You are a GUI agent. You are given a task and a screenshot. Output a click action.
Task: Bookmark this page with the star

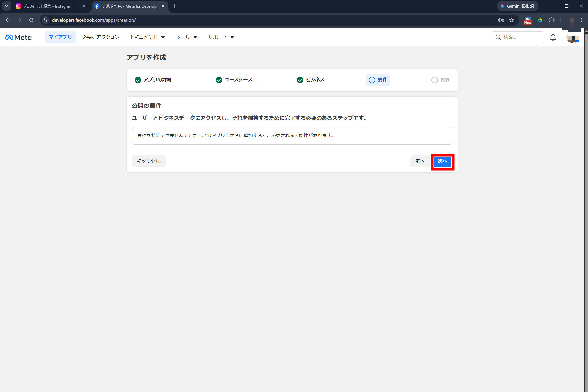(511, 20)
